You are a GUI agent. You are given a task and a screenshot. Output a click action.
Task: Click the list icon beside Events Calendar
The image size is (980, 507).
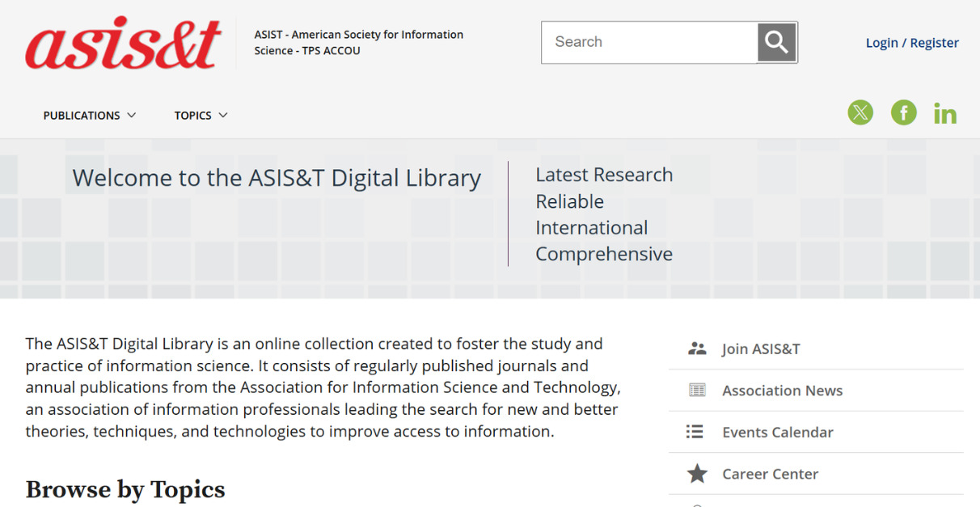(695, 432)
